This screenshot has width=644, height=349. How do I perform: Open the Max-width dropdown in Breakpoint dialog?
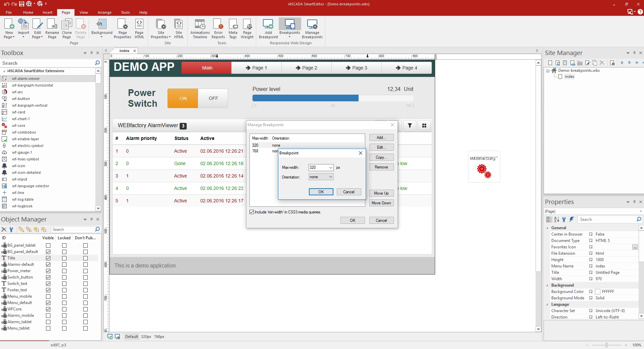(x=330, y=167)
